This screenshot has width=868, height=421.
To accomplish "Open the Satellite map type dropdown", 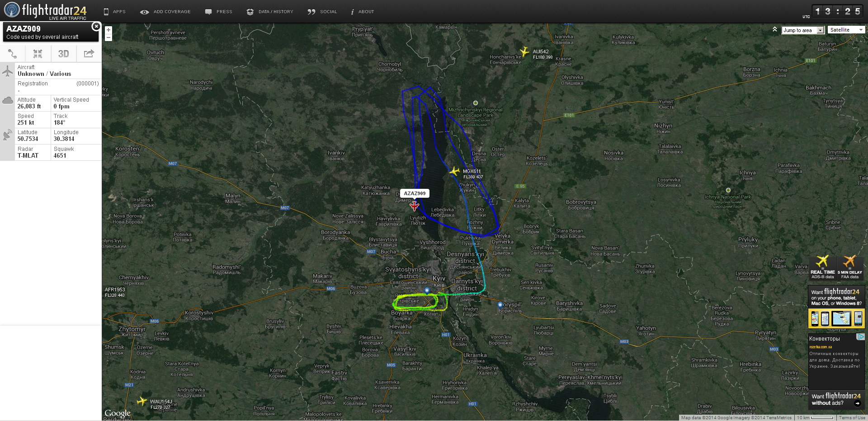I will 846,30.
